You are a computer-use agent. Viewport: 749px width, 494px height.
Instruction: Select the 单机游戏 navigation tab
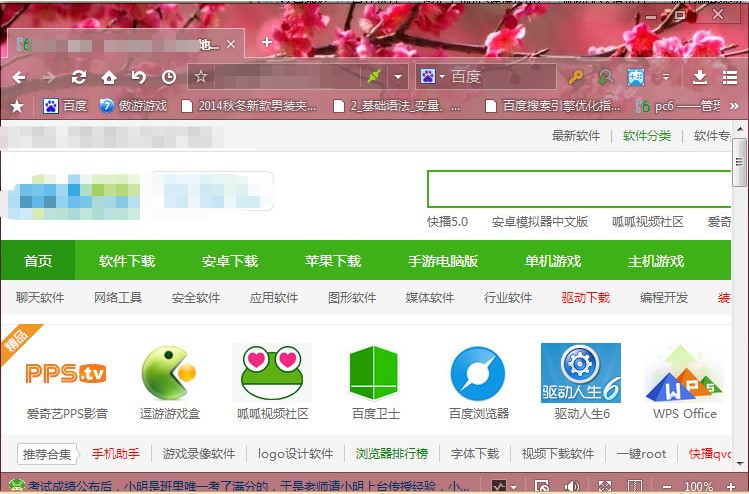click(x=553, y=261)
